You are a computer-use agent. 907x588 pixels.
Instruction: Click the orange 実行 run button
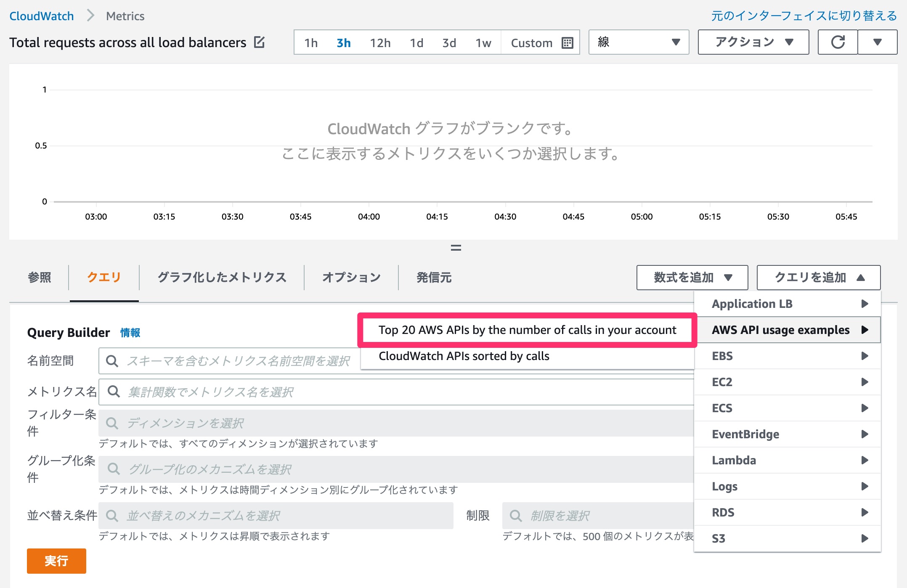(56, 561)
